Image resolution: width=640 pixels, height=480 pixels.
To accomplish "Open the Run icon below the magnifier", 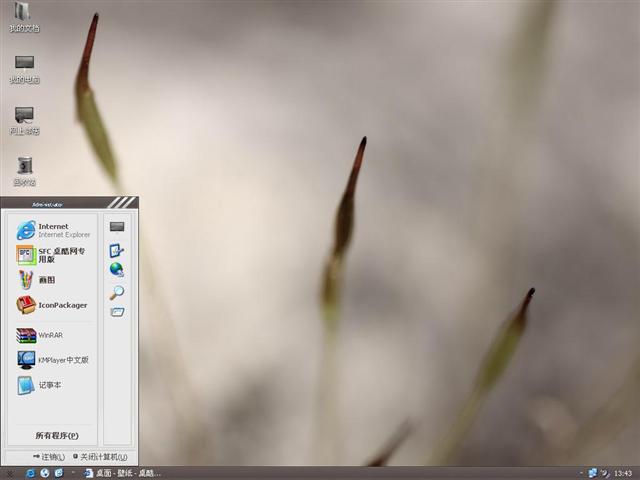I will pos(117,312).
